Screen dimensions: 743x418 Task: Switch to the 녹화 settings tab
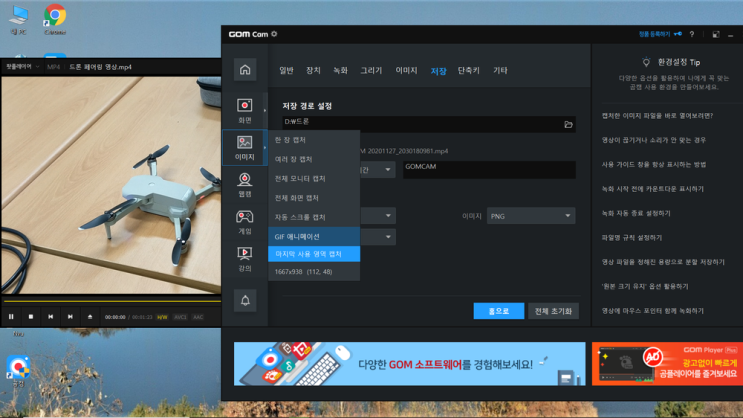pyautogui.click(x=340, y=70)
